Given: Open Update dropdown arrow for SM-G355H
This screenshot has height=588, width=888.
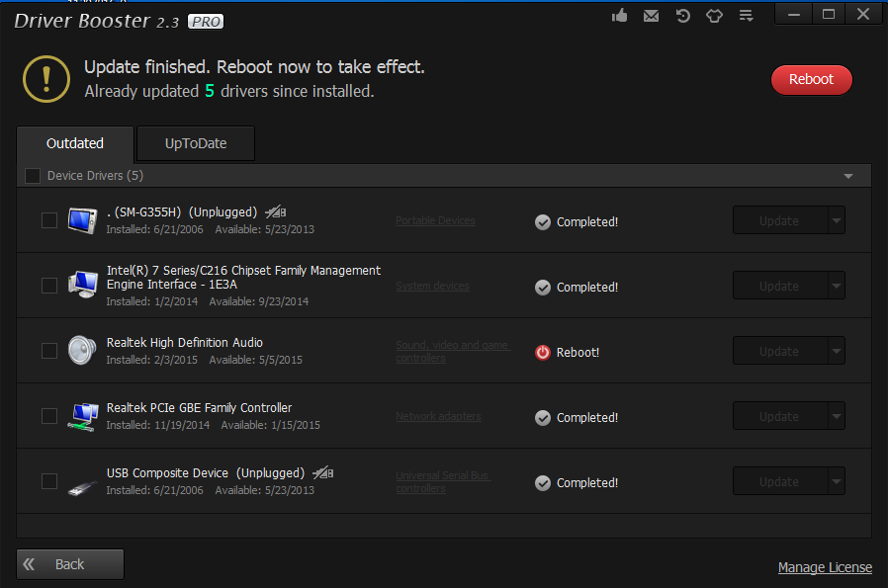Looking at the screenshot, I should pos(837,220).
